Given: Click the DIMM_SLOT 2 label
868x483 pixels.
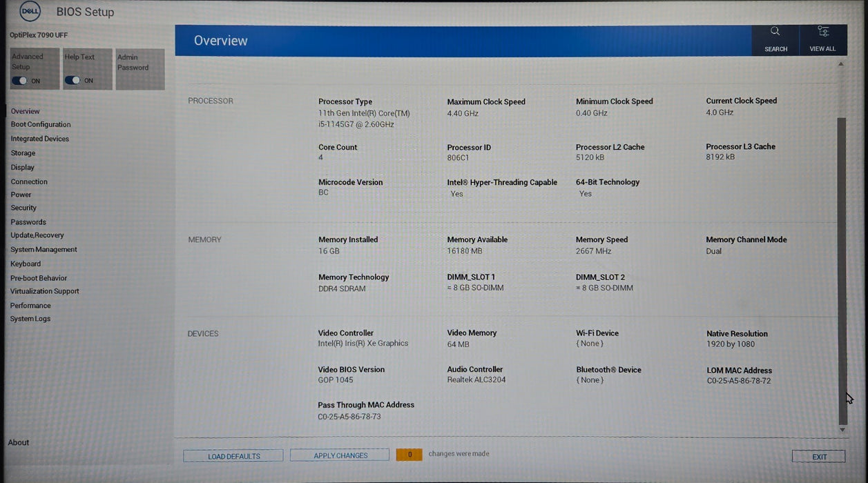Looking at the screenshot, I should point(601,277).
